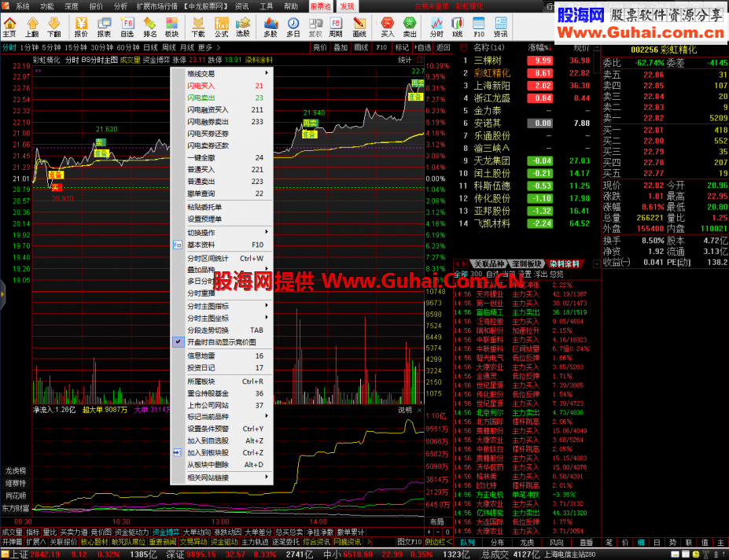Image resolution: width=729 pixels, height=560 pixels.
Task: Click the 说明 description button
Action: click(405, 410)
